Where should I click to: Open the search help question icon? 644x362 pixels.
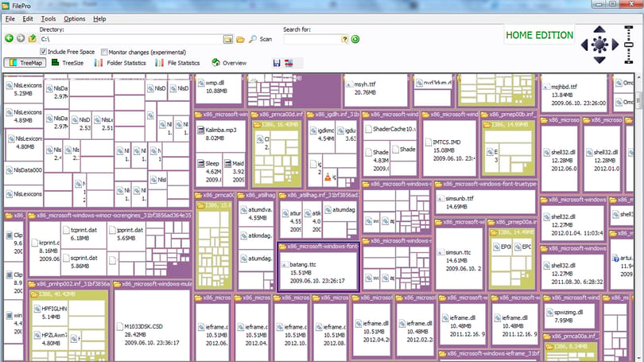pyautogui.click(x=344, y=39)
